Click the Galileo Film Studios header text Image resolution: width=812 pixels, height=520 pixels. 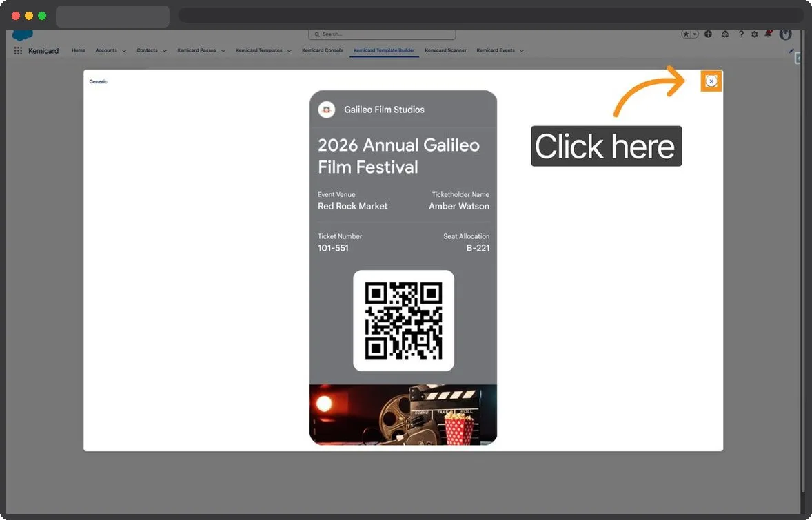coord(384,110)
